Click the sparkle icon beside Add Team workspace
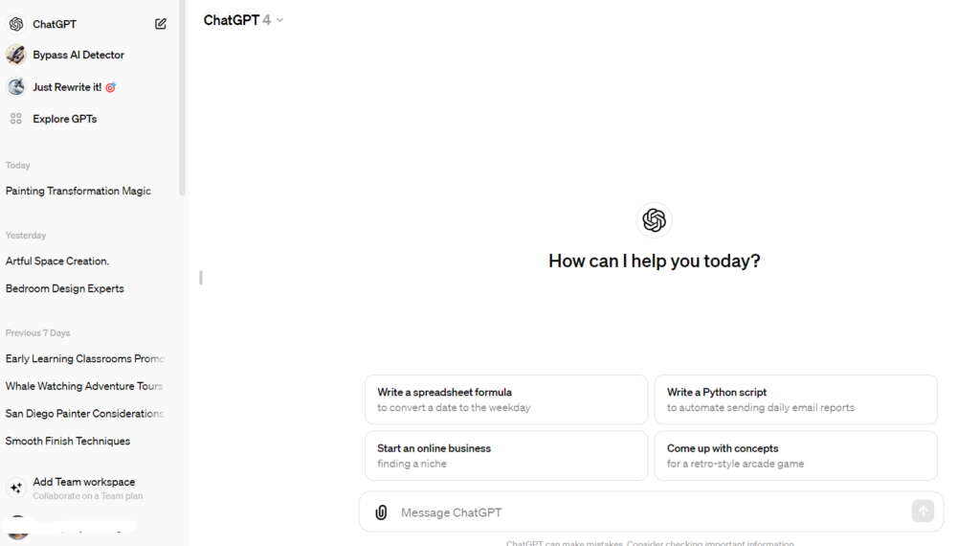980x546 pixels. click(x=16, y=488)
